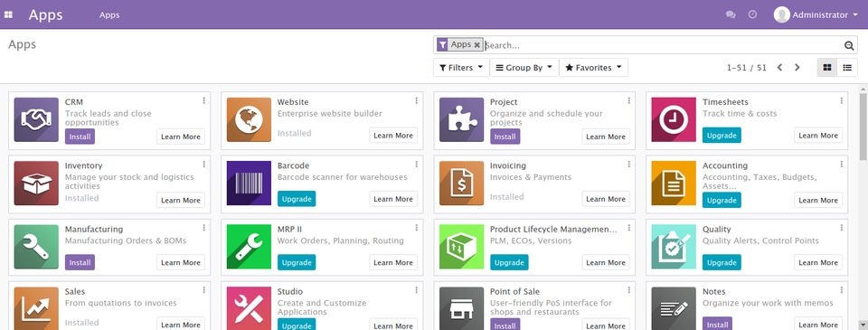Remove the Apps filter tag
Image resolution: width=868 pixels, height=330 pixels.
point(477,45)
